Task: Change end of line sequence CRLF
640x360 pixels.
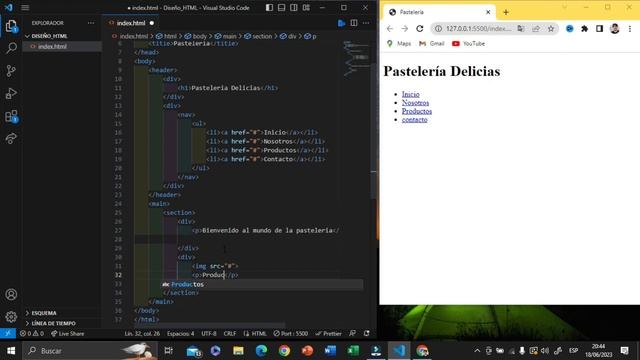Action: pyautogui.click(x=230, y=333)
